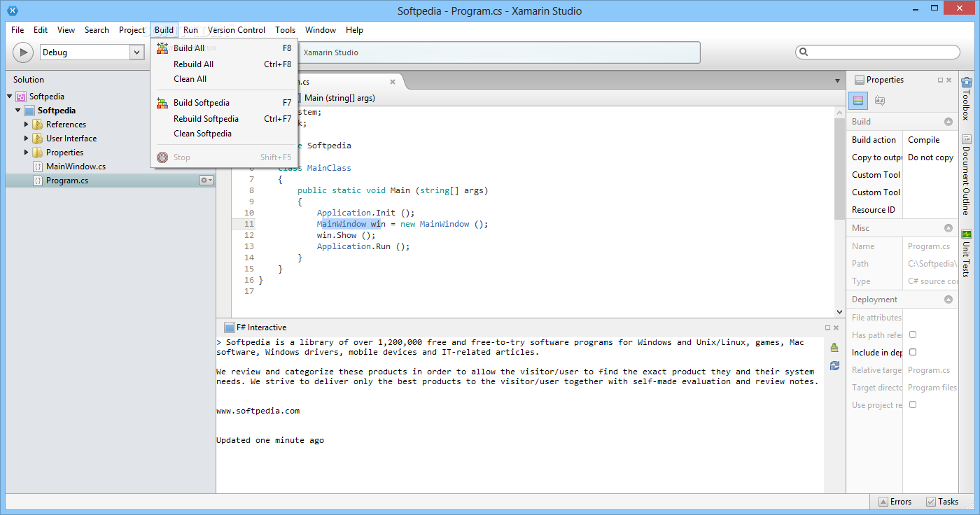This screenshot has height=515, width=980.
Task: Click the magnifier icon in the search box
Action: point(804,52)
